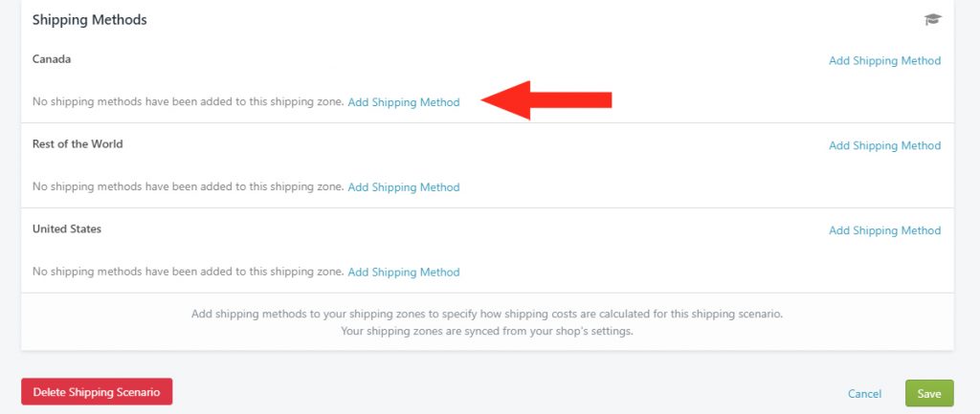Click the Cancel link
The height and width of the screenshot is (414, 980).
864,393
